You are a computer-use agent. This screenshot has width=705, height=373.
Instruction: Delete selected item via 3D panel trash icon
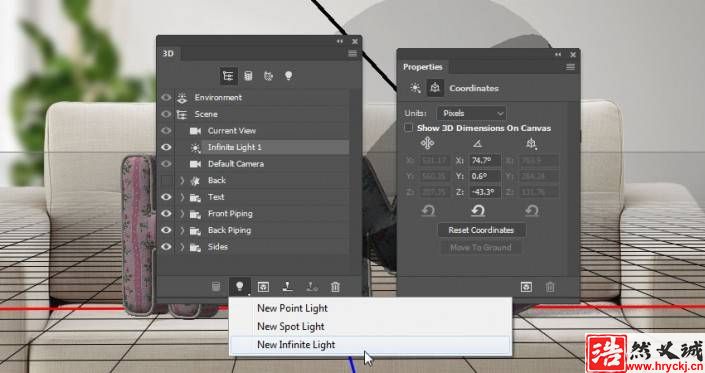tap(335, 286)
